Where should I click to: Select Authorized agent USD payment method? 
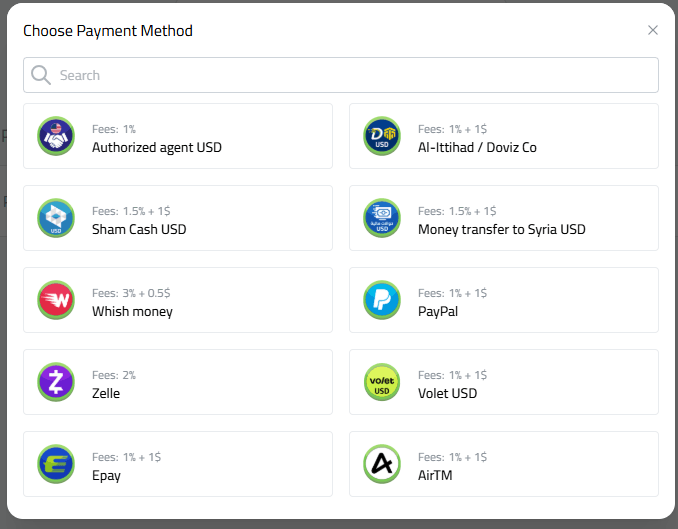tap(178, 136)
